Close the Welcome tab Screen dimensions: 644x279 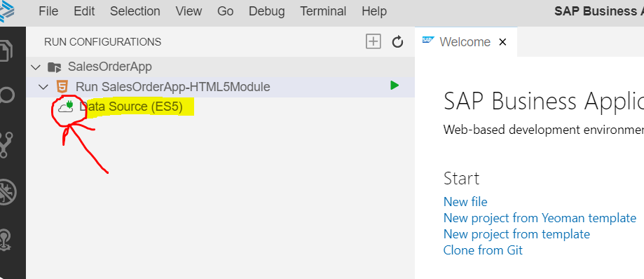pyautogui.click(x=502, y=42)
